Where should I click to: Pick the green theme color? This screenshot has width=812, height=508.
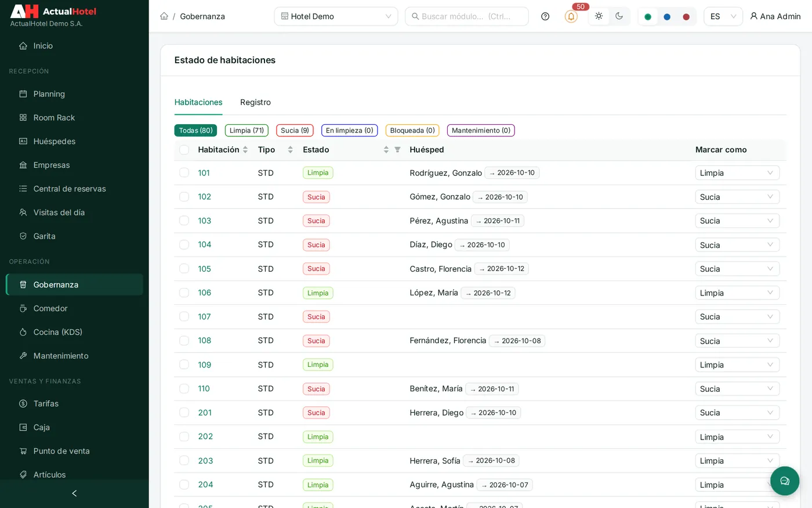click(648, 17)
